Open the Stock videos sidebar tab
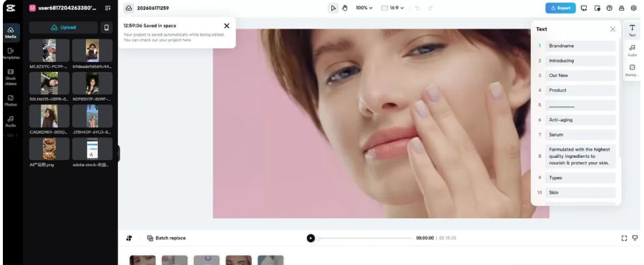Screen dimensions: 644x265 tap(11, 77)
